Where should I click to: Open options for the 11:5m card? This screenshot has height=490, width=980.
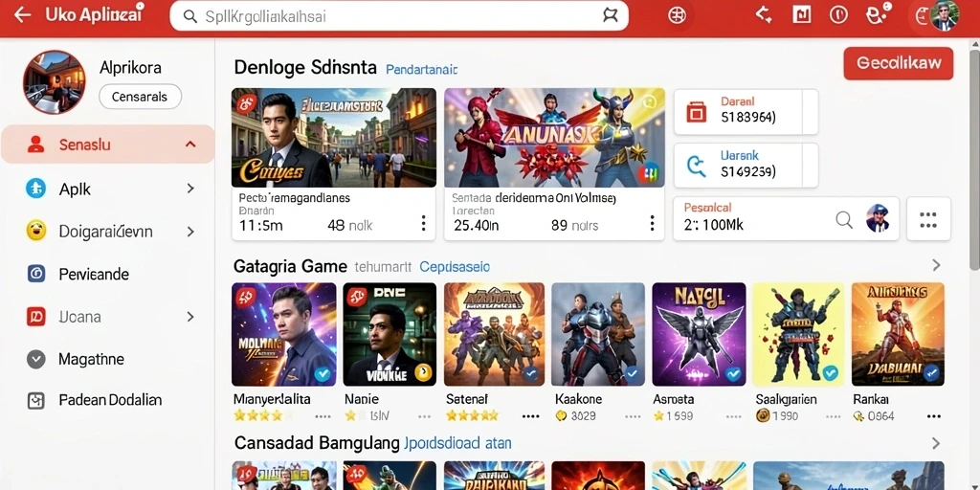tap(423, 224)
